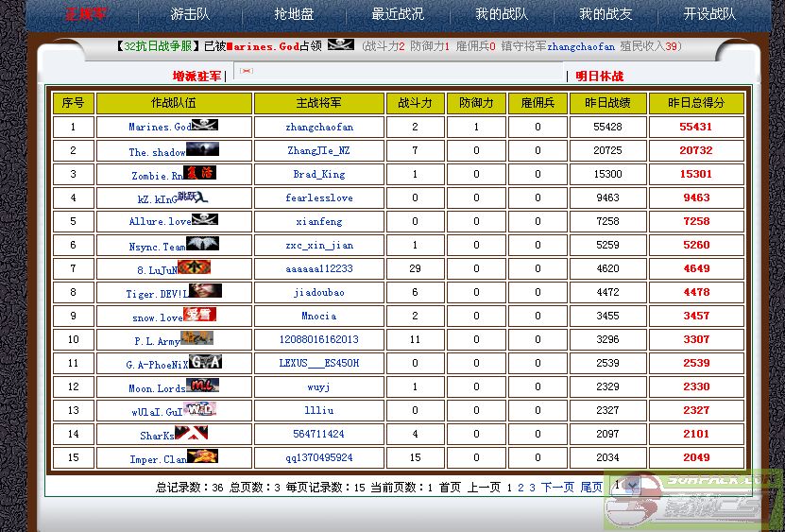Select 开设战队 in the top navigation

pos(709,14)
